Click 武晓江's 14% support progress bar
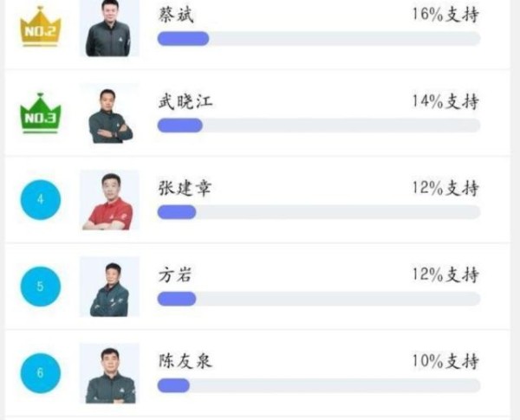 (x=319, y=126)
